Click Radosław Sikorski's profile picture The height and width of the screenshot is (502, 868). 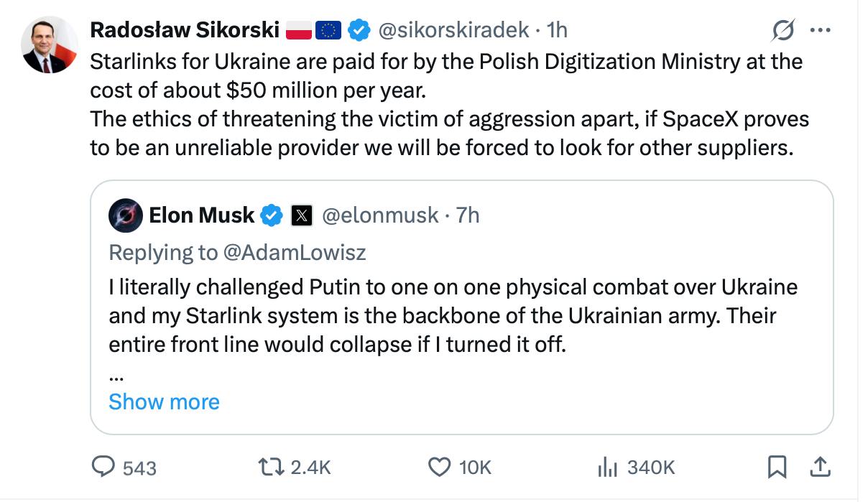tap(50, 45)
